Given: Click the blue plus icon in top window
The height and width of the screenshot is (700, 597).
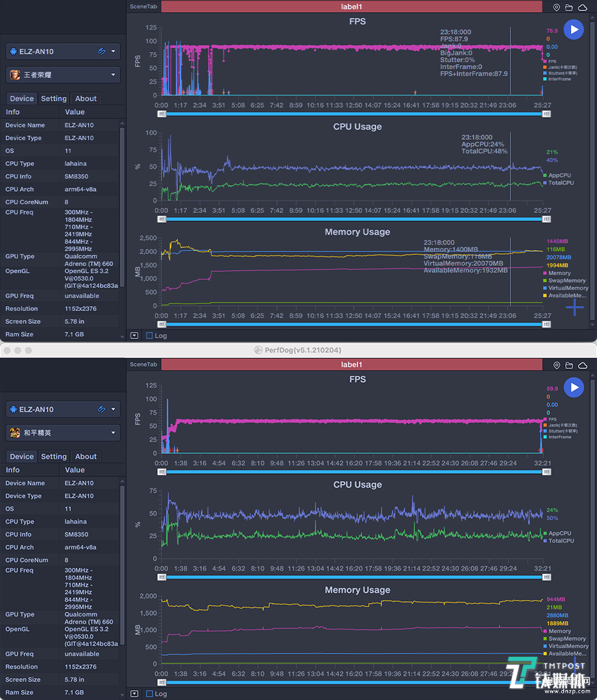Looking at the screenshot, I should tap(574, 308).
